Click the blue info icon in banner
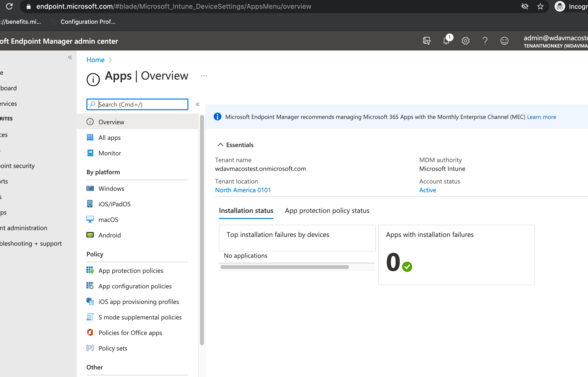This screenshot has width=588, height=377. click(217, 117)
